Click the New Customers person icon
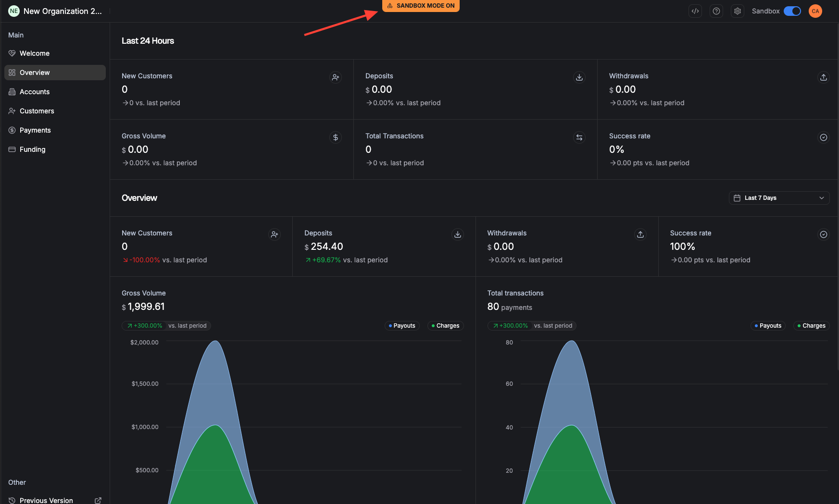Screen dimensions: 839x504 335,77
